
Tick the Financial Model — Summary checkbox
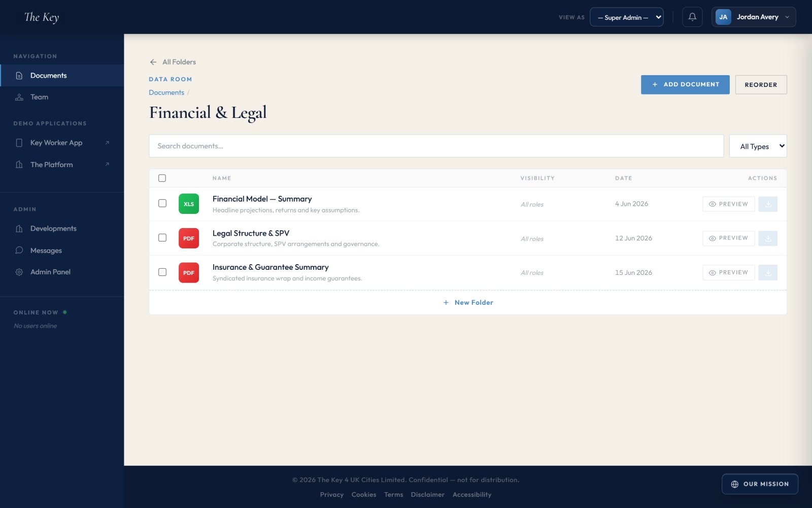[162, 203]
